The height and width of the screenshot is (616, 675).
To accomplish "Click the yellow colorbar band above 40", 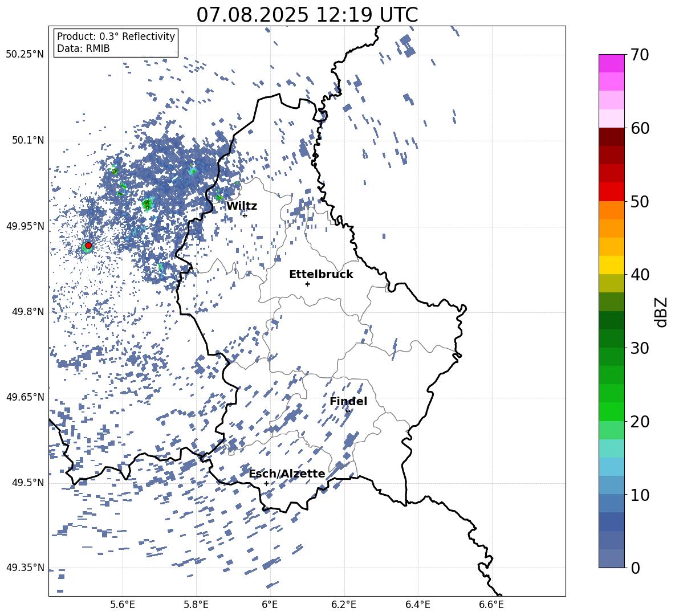I will click(x=611, y=265).
